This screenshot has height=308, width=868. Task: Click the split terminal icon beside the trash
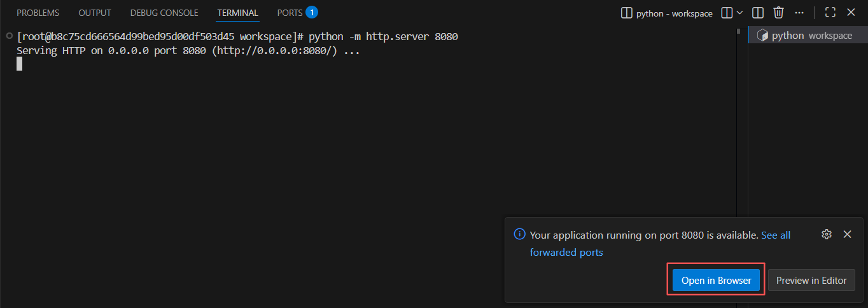[758, 13]
